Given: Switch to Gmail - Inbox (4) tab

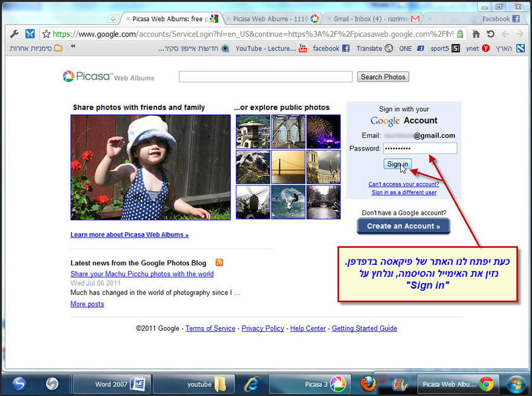Looking at the screenshot, I should pyautogui.click(x=373, y=19).
